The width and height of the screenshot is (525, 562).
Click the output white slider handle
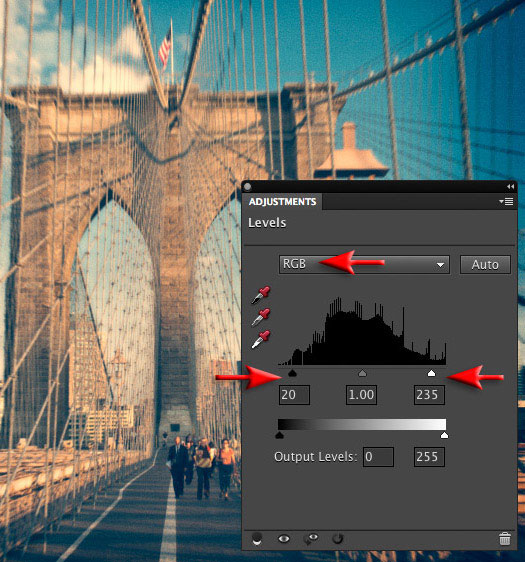click(x=444, y=435)
